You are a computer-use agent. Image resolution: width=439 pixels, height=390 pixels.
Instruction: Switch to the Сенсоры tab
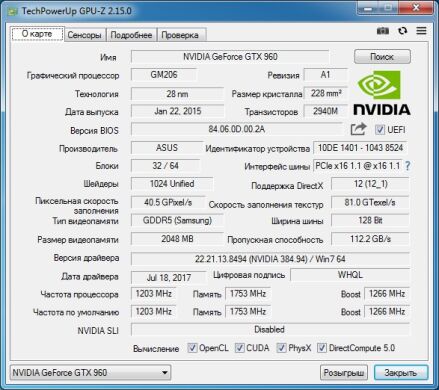pyautogui.click(x=85, y=35)
